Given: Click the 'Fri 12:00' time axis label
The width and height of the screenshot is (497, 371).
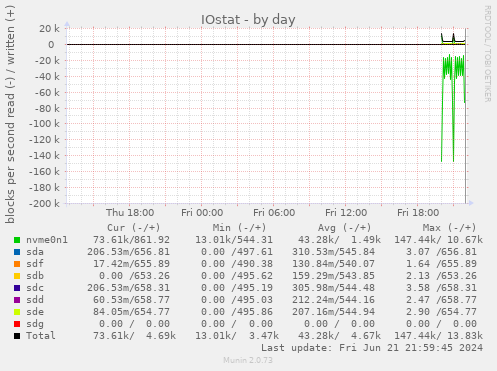Looking at the screenshot, I should [x=346, y=213].
